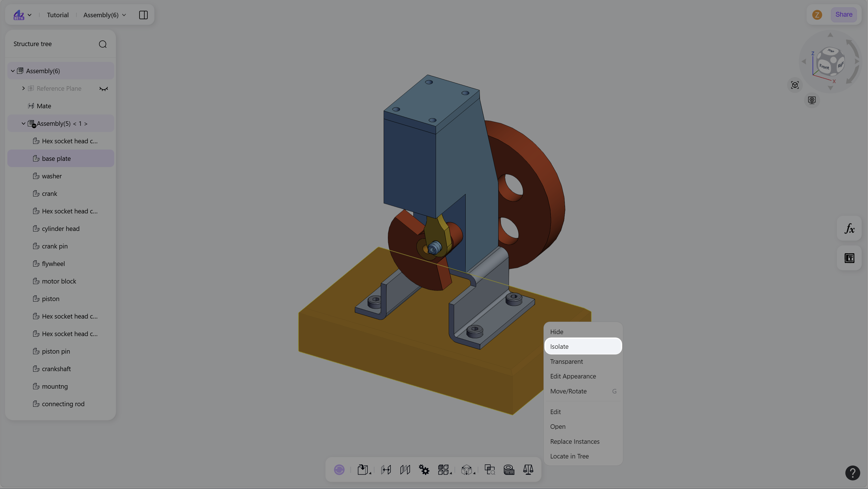Open the display settings monitor icon
This screenshot has width=868, height=489.
pyautogui.click(x=812, y=100)
